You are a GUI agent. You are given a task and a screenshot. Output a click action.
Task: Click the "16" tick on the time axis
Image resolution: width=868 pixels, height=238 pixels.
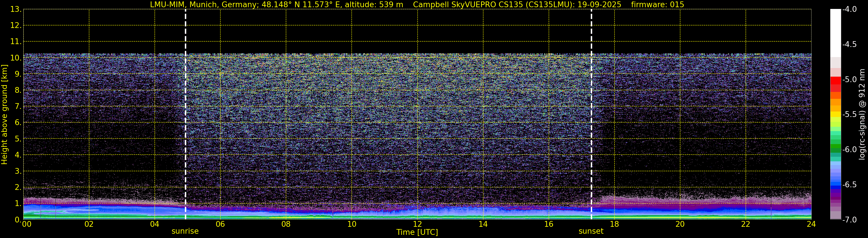click(549, 224)
